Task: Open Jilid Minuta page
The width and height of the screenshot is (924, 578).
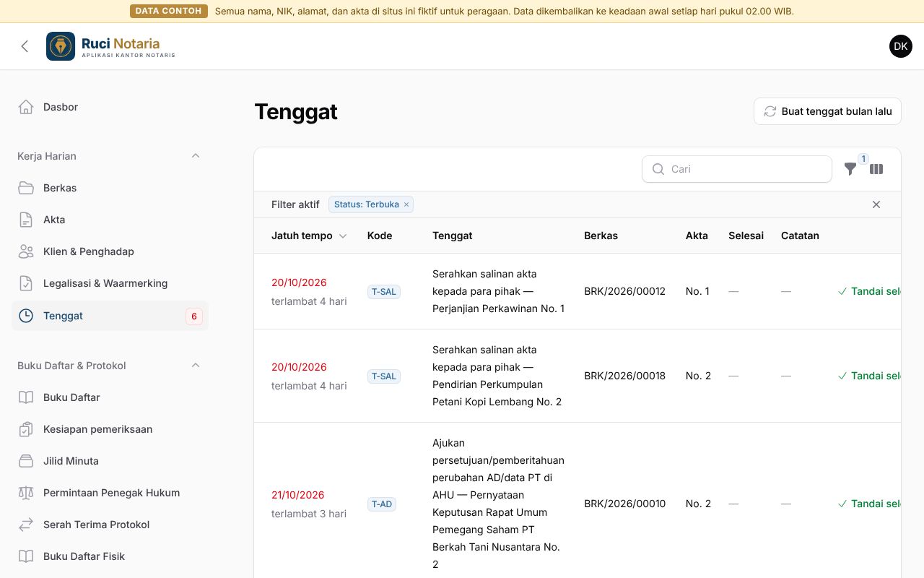Action: coord(110,461)
